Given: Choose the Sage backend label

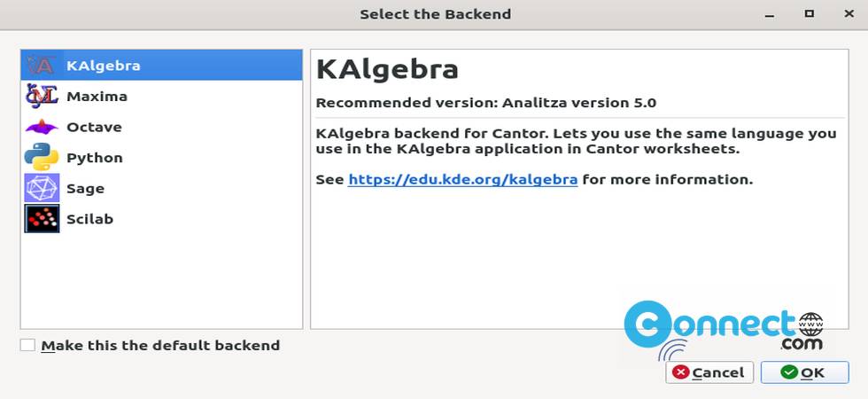Looking at the screenshot, I should (85, 189).
